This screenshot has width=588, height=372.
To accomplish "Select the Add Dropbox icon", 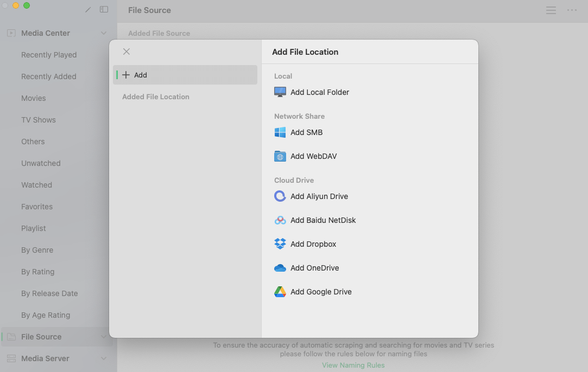I will [280, 244].
